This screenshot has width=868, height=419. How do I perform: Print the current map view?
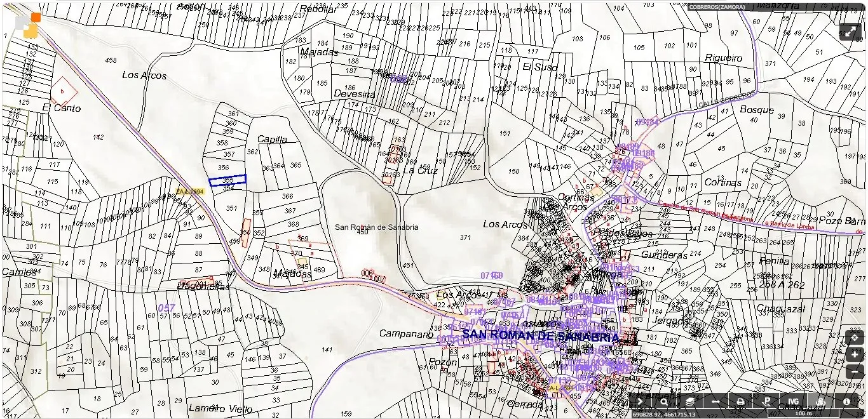pyautogui.click(x=741, y=401)
